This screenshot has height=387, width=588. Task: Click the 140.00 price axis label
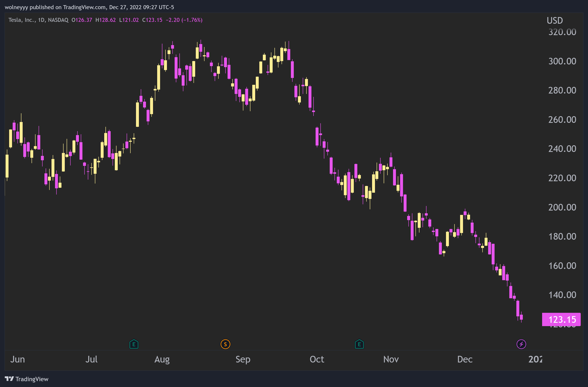pyautogui.click(x=562, y=295)
